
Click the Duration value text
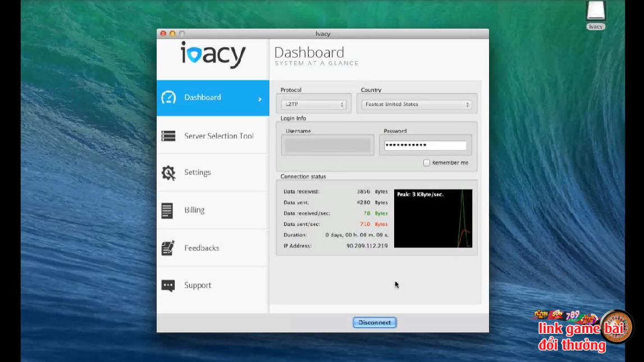pos(357,235)
